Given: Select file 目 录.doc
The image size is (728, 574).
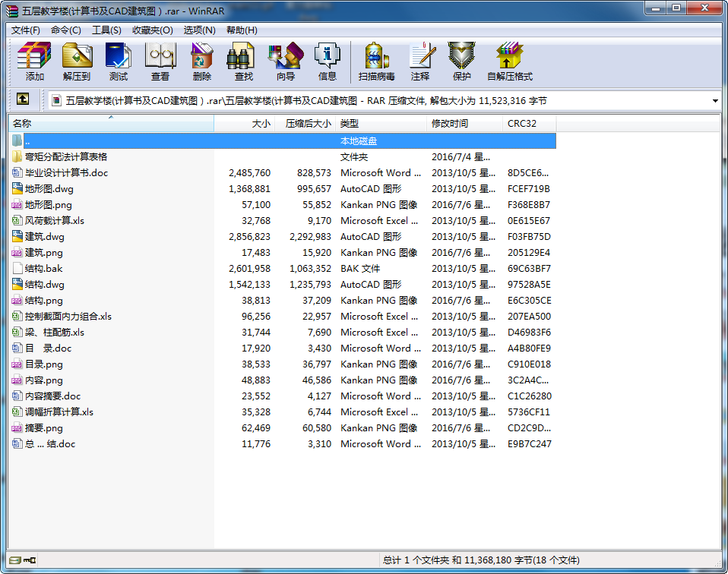Looking at the screenshot, I should click(49, 348).
